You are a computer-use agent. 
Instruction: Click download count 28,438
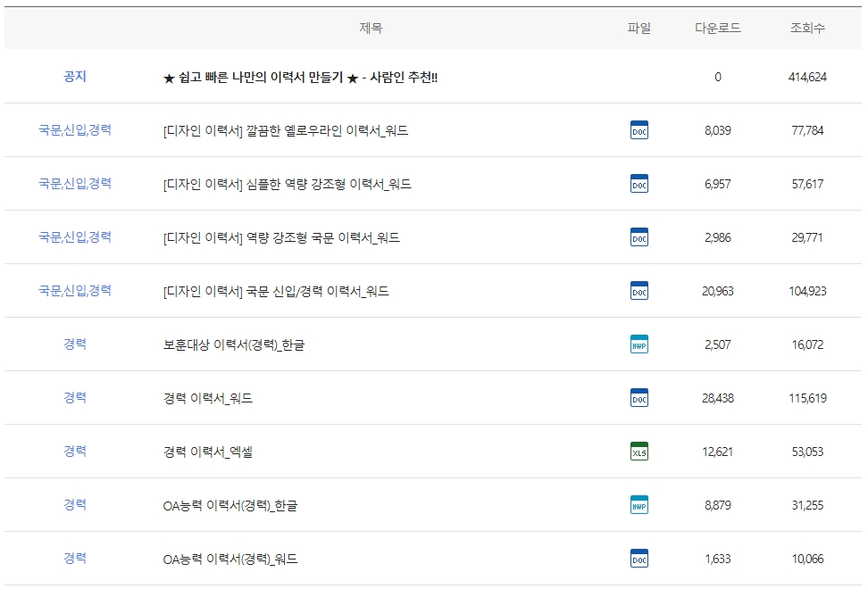click(717, 398)
